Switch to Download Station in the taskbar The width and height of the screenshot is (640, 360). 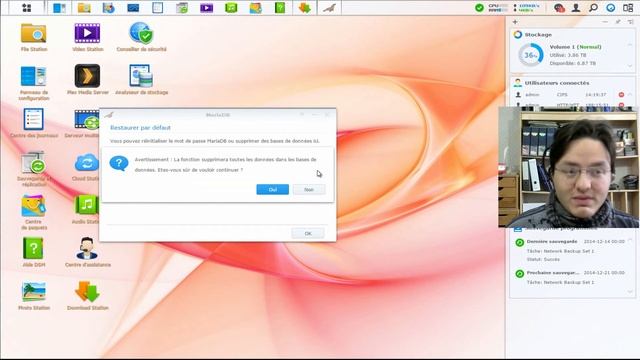[304, 8]
